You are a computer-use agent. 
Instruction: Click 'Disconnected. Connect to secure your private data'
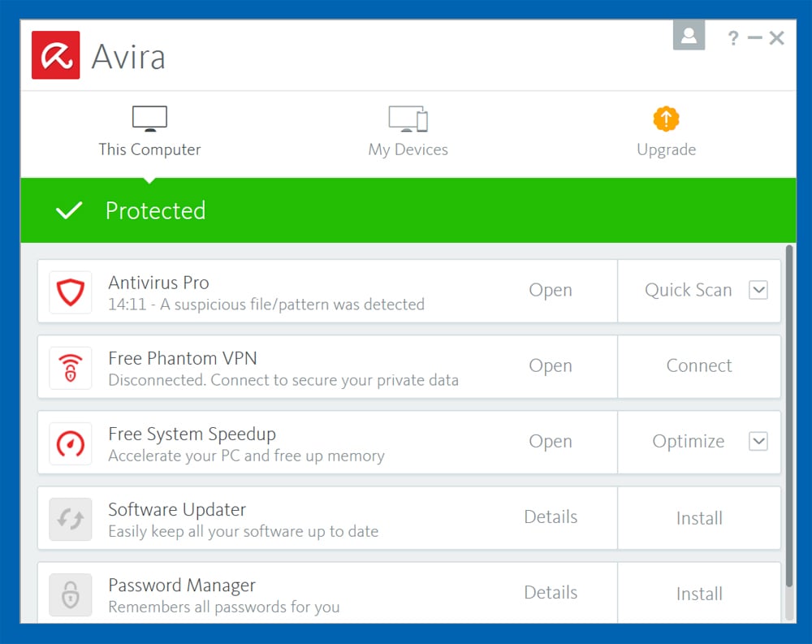coord(283,380)
